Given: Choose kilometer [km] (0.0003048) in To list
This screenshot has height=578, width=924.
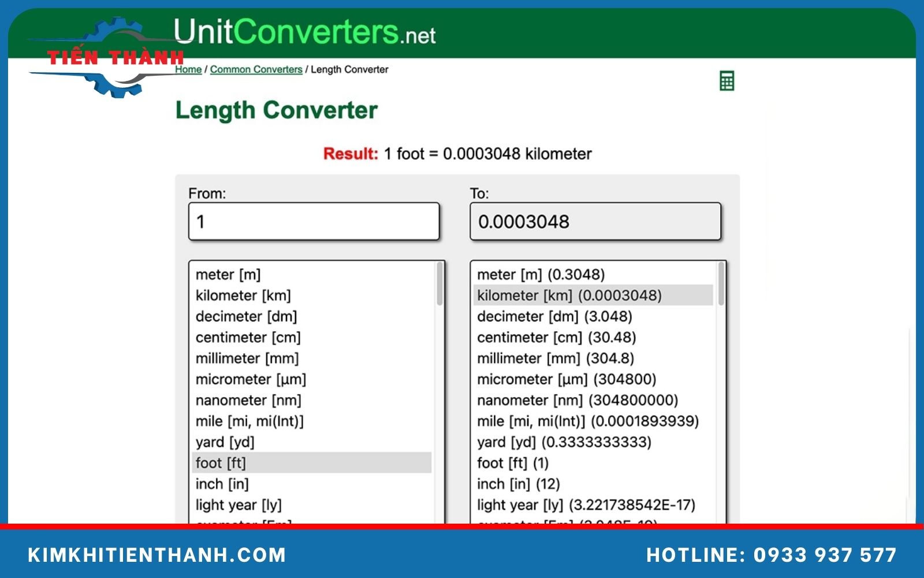Looking at the screenshot, I should [569, 295].
